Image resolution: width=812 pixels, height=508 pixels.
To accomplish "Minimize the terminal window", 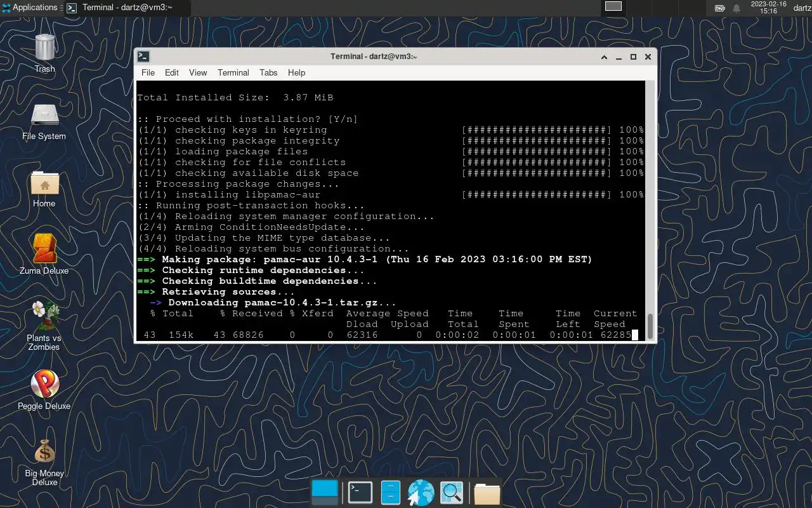I will [619, 57].
